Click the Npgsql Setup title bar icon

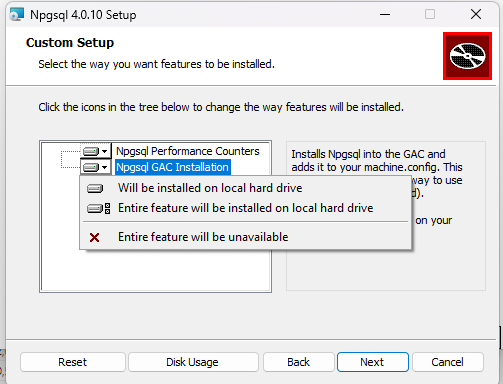coord(17,15)
